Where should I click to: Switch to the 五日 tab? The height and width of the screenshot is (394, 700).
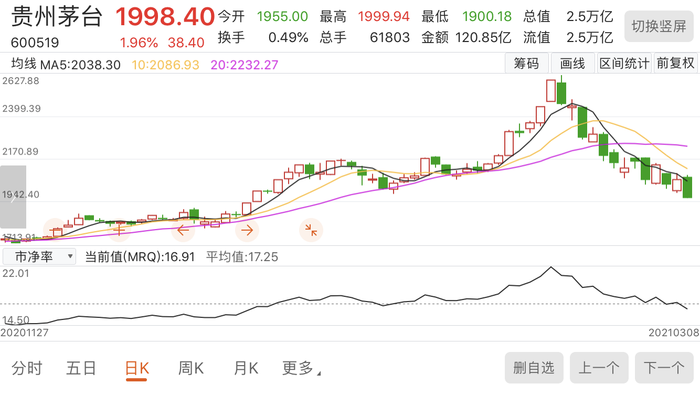coord(81,369)
